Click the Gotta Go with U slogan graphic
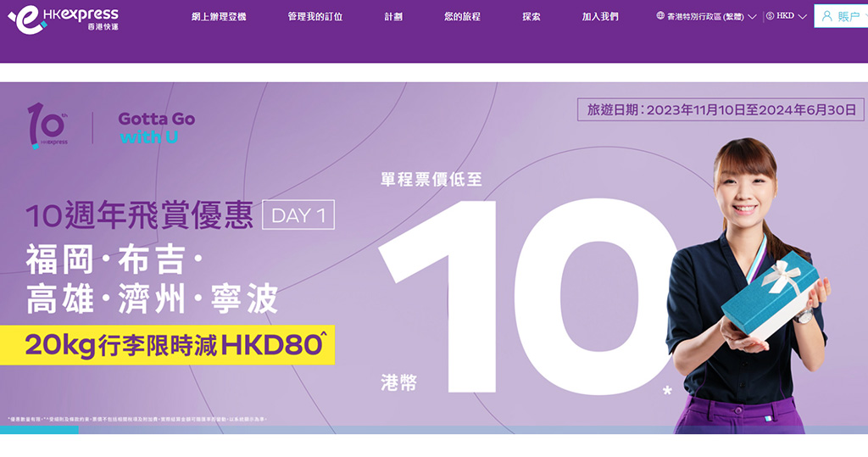This screenshot has height=457, width=868. (x=156, y=127)
